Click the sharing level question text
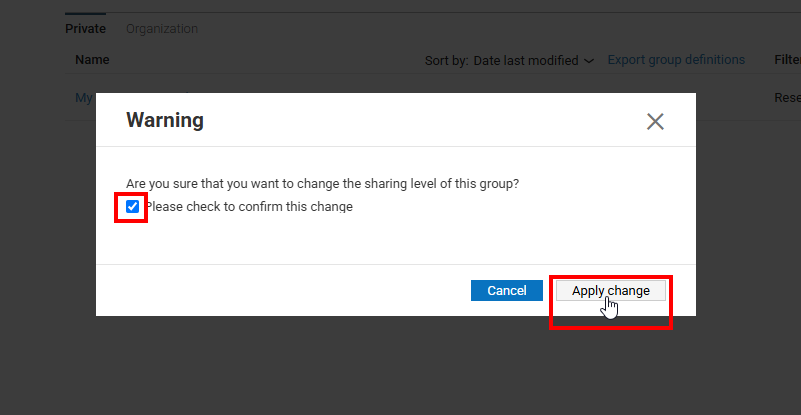The image size is (801, 415). [322, 184]
